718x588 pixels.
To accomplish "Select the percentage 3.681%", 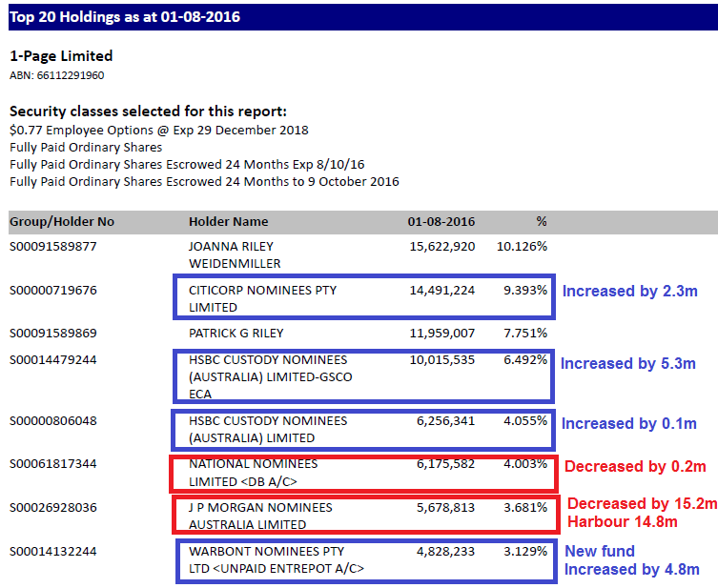I will (x=525, y=508).
